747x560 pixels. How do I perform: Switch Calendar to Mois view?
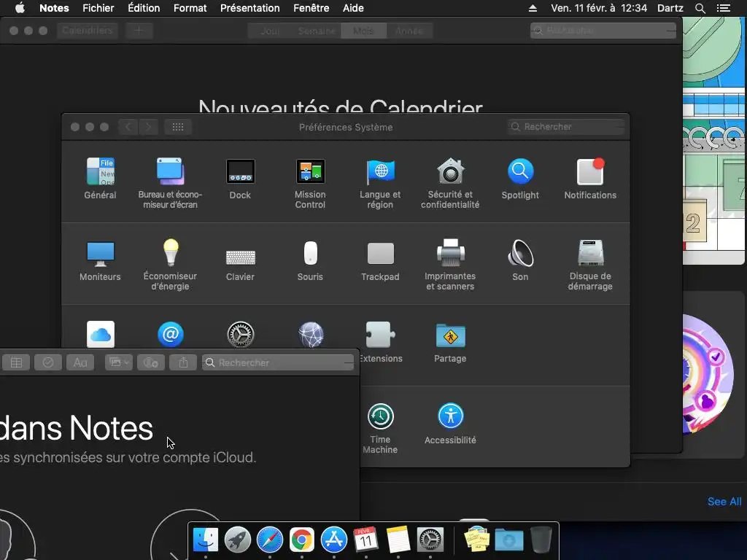click(363, 31)
